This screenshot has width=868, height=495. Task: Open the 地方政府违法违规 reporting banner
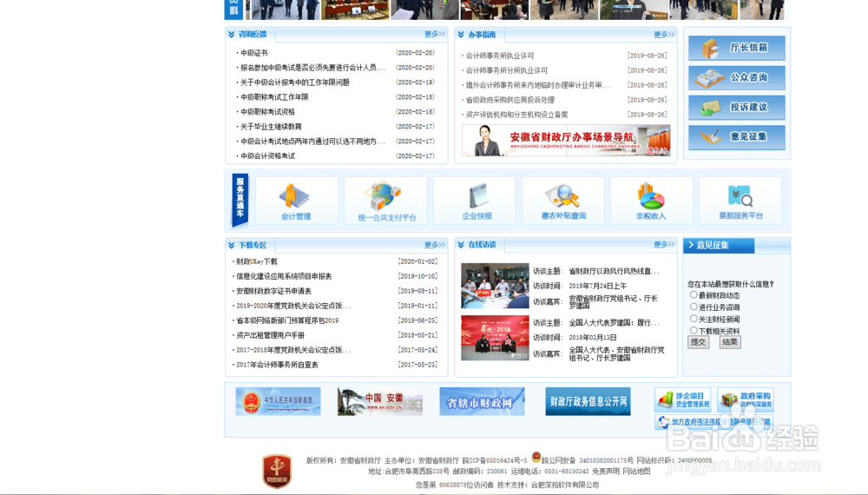coord(714,422)
